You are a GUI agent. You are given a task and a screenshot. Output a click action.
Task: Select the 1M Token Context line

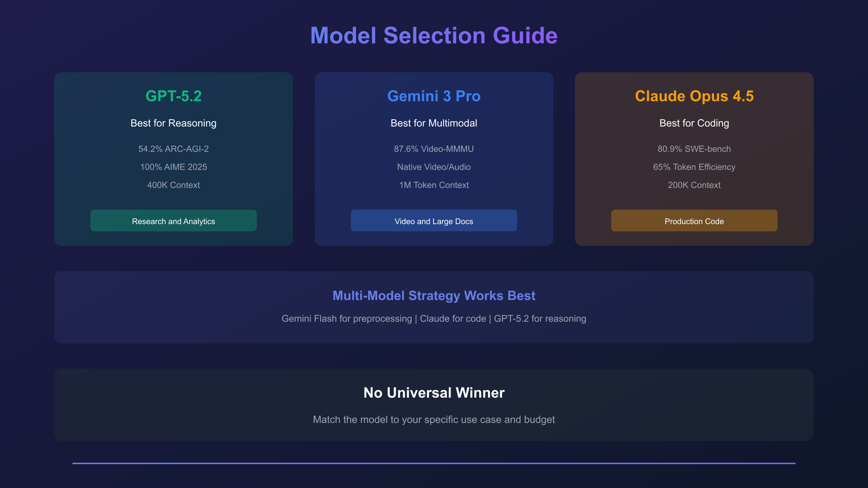click(434, 185)
